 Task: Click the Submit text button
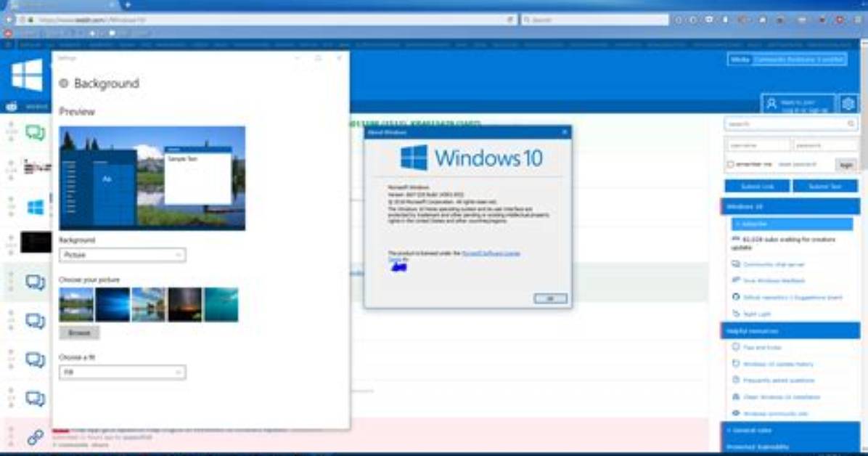click(825, 186)
